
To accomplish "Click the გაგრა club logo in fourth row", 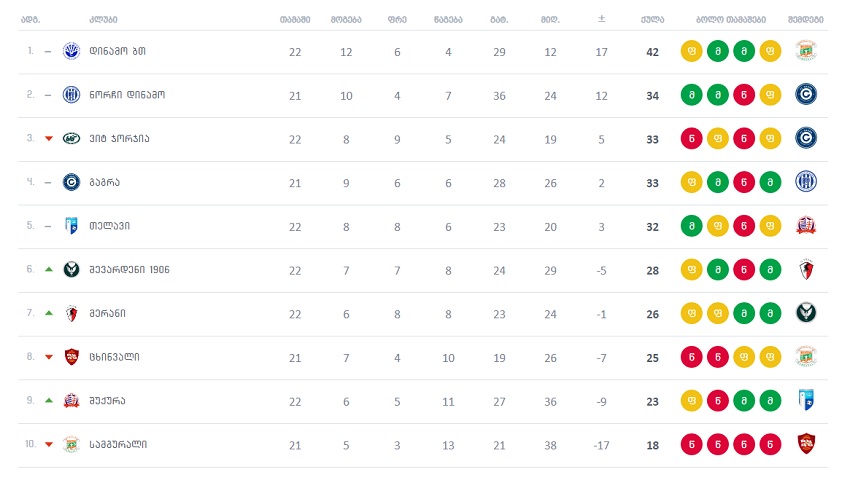I will click(71, 182).
